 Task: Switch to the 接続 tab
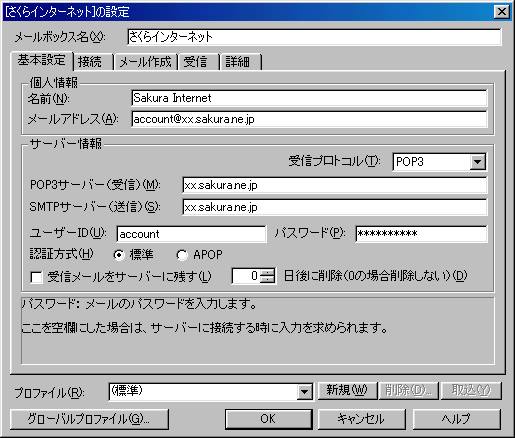point(93,62)
